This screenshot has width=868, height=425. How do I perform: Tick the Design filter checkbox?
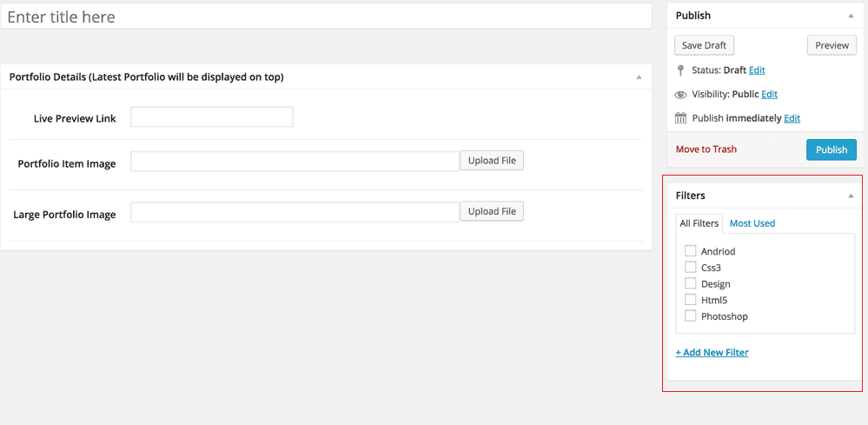[x=691, y=283]
